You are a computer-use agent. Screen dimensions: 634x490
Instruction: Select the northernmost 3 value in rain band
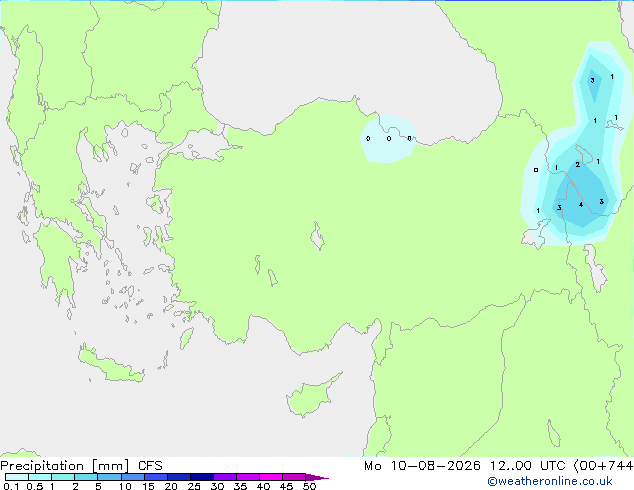click(x=592, y=80)
